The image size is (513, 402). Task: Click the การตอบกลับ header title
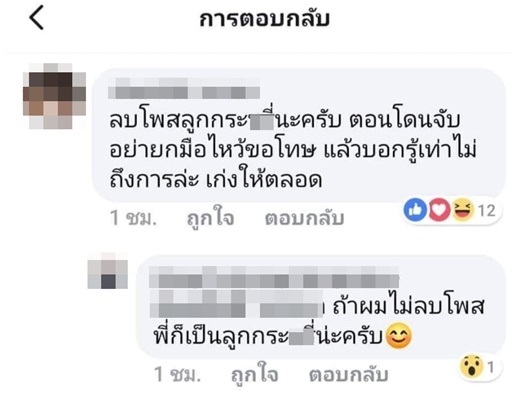pyautogui.click(x=264, y=19)
